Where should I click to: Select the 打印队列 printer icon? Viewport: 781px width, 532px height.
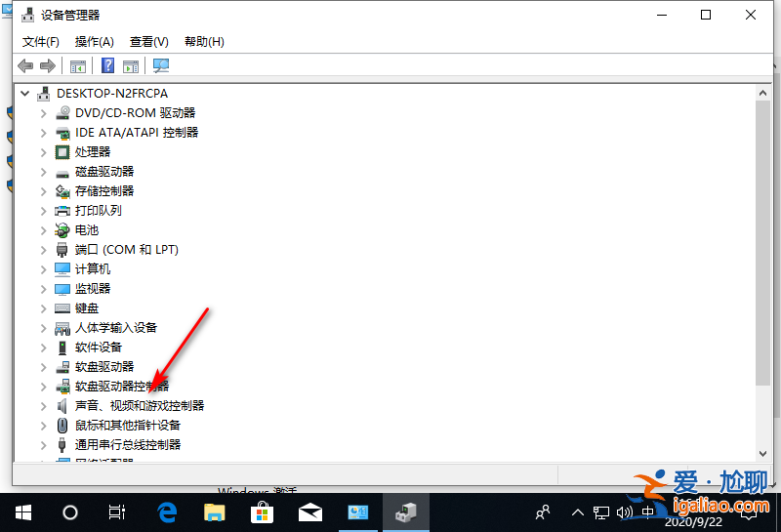pos(62,211)
